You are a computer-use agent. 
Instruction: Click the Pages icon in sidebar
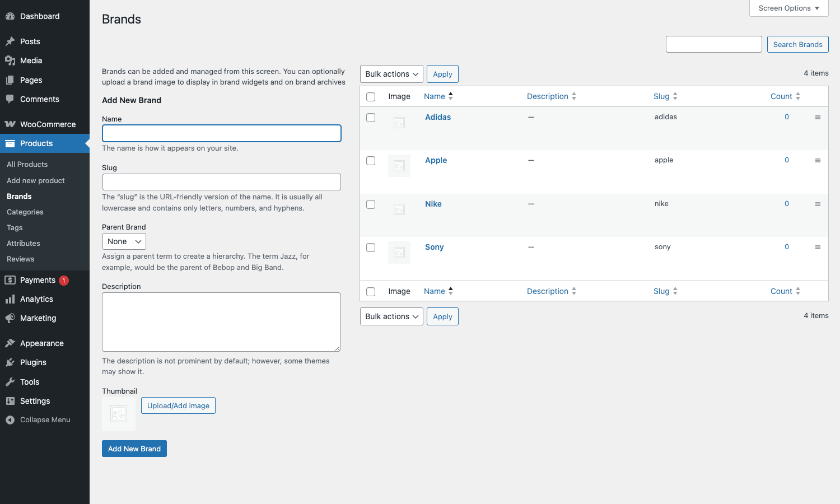click(x=10, y=80)
